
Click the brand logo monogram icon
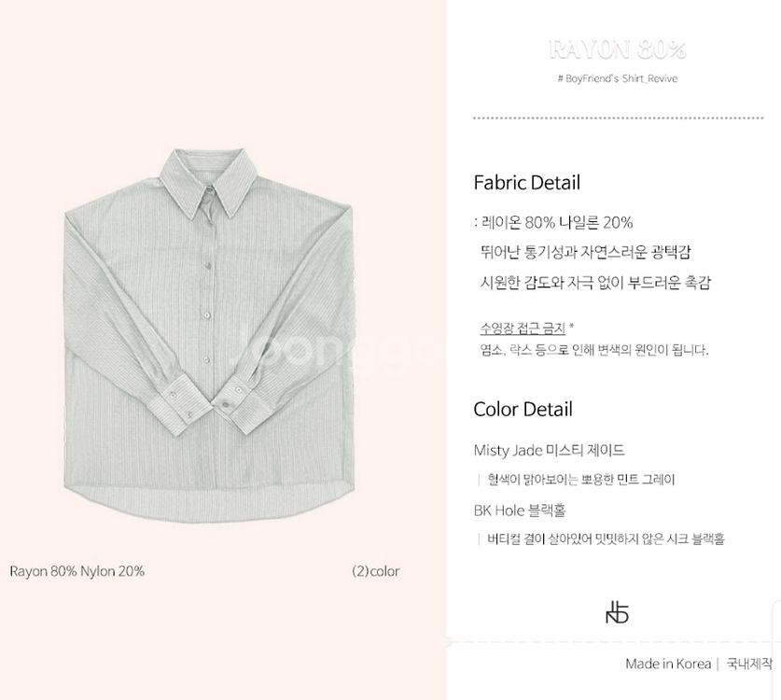pyautogui.click(x=617, y=612)
